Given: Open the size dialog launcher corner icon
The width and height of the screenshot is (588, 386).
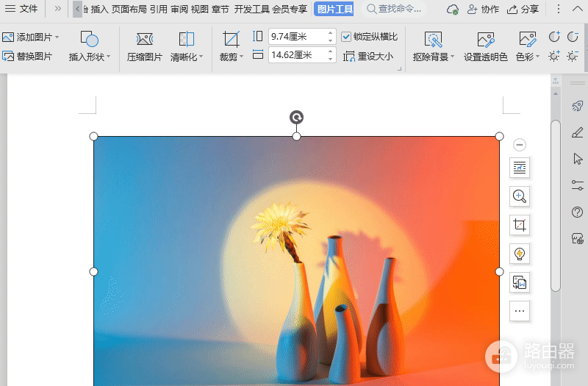Looking at the screenshot, I should pos(399,68).
